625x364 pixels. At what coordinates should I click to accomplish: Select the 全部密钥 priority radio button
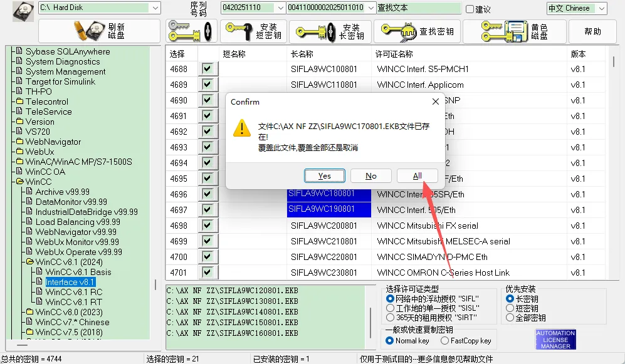(510, 318)
